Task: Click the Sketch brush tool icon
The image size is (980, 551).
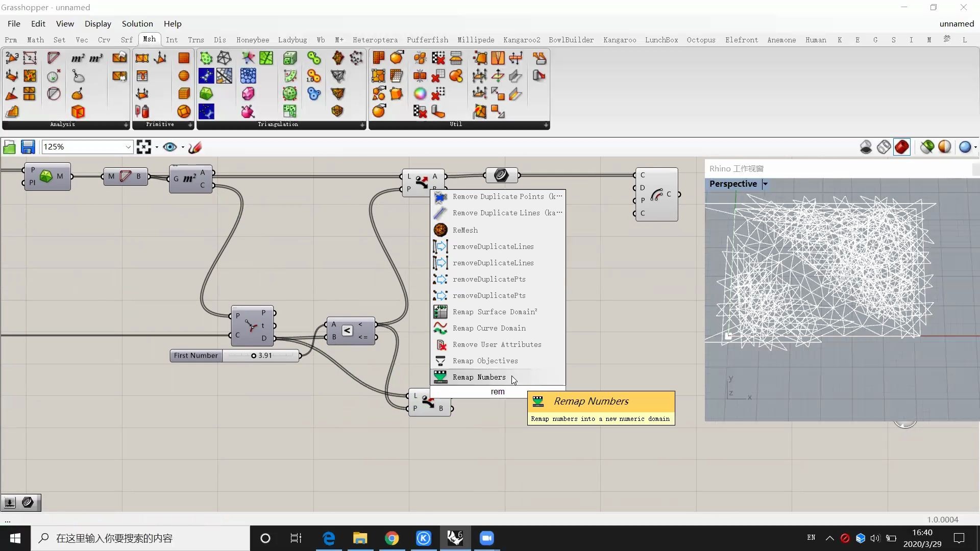Action: point(195,147)
